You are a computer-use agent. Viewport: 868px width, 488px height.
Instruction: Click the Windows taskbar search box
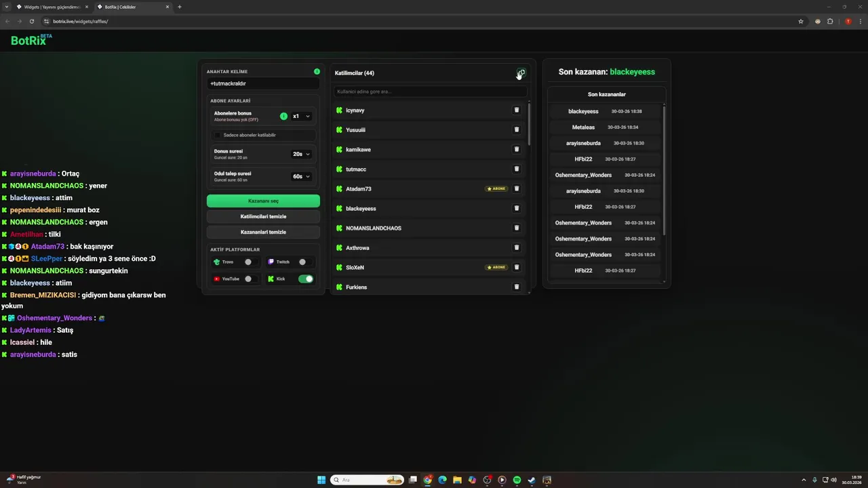(x=368, y=480)
